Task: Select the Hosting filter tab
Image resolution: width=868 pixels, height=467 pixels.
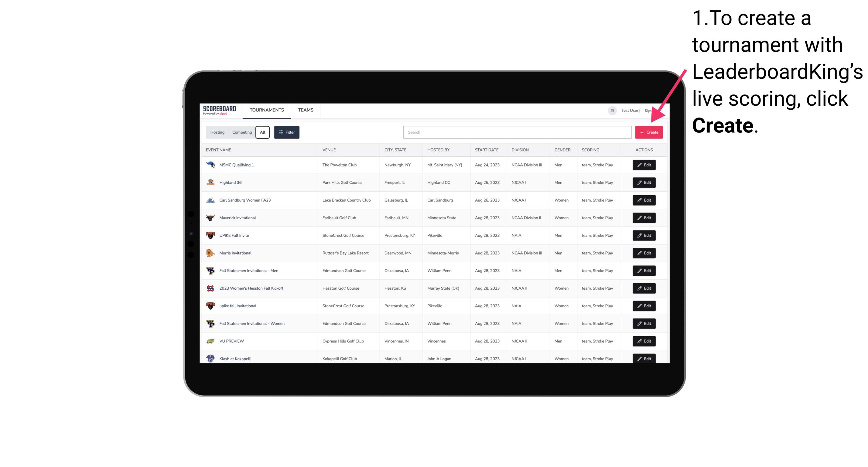Action: tap(217, 132)
